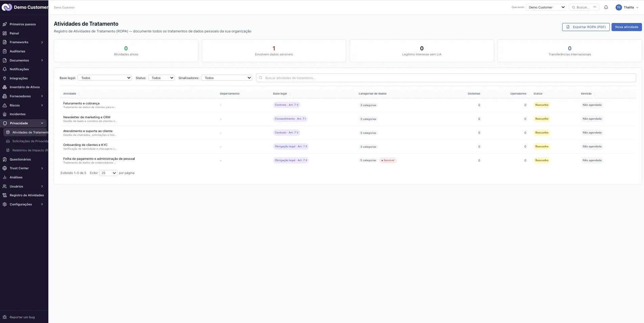This screenshot has width=644, height=323.
Task: Collapse the Privacidade sidebar section
Action: pos(23,123)
